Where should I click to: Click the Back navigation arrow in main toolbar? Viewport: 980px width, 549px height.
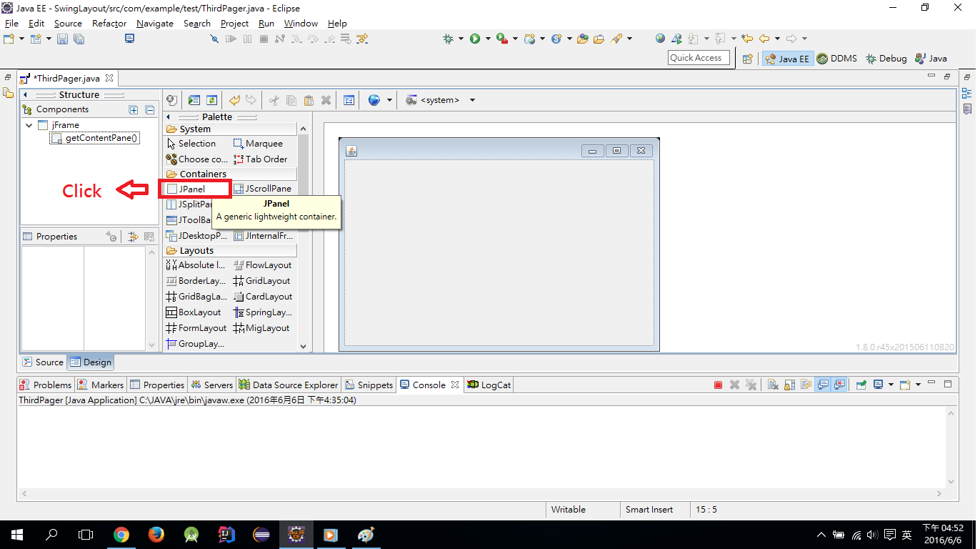764,39
